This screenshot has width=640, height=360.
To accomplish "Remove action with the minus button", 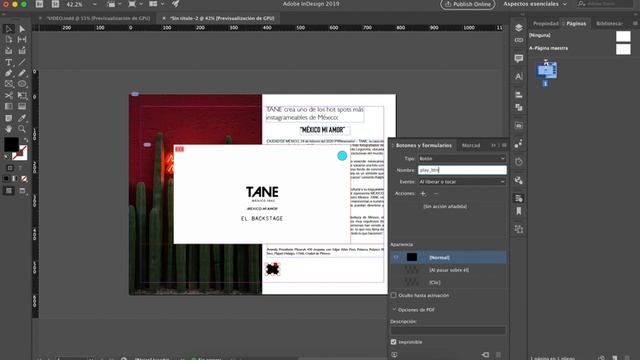I will tap(436, 193).
